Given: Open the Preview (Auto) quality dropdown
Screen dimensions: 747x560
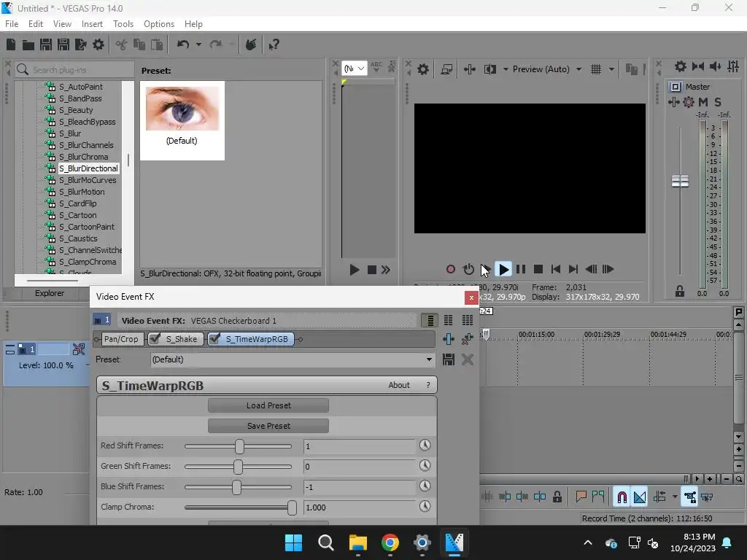Looking at the screenshot, I should point(578,69).
